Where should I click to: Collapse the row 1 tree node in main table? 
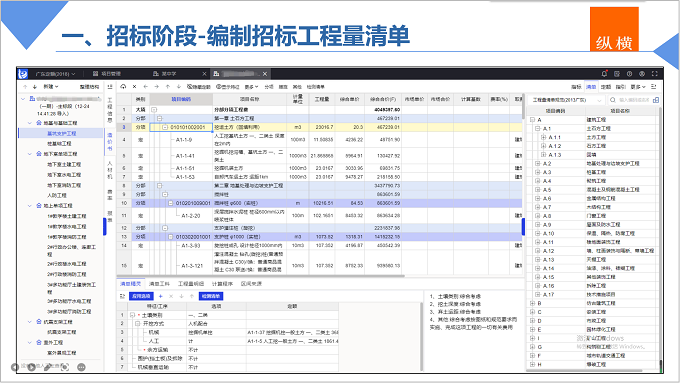(154, 110)
